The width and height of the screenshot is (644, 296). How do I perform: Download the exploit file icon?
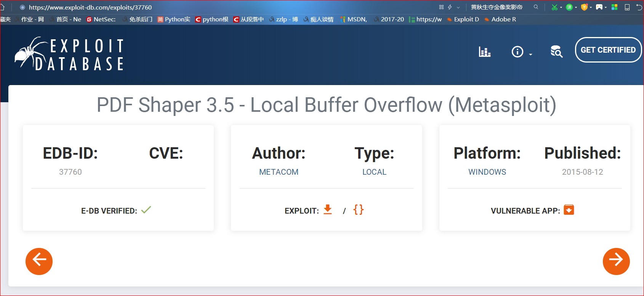click(328, 209)
